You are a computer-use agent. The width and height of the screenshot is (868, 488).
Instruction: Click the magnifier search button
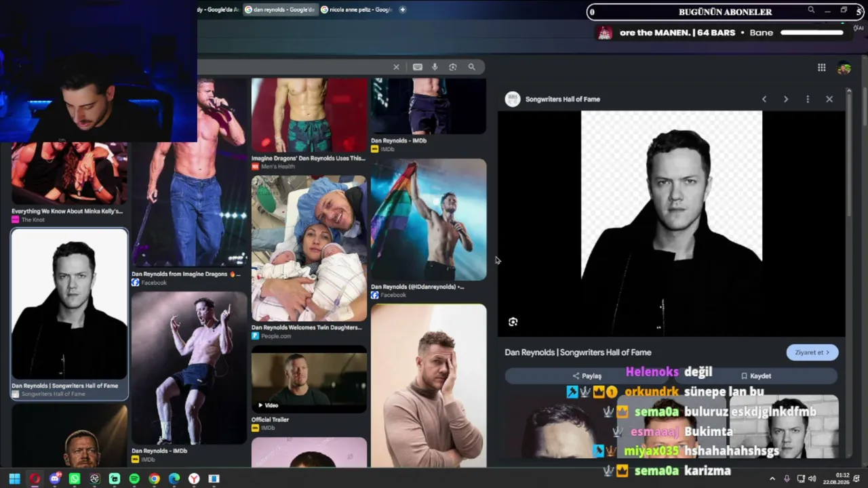point(471,67)
